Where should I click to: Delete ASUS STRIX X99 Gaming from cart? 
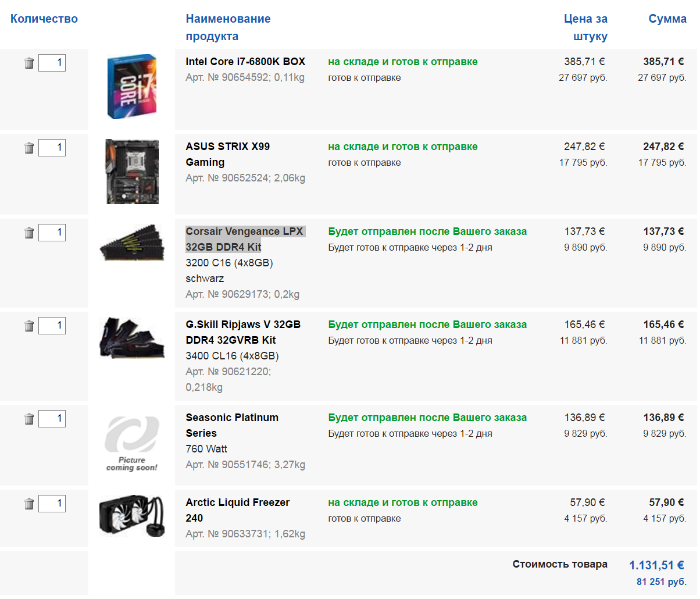(x=29, y=148)
